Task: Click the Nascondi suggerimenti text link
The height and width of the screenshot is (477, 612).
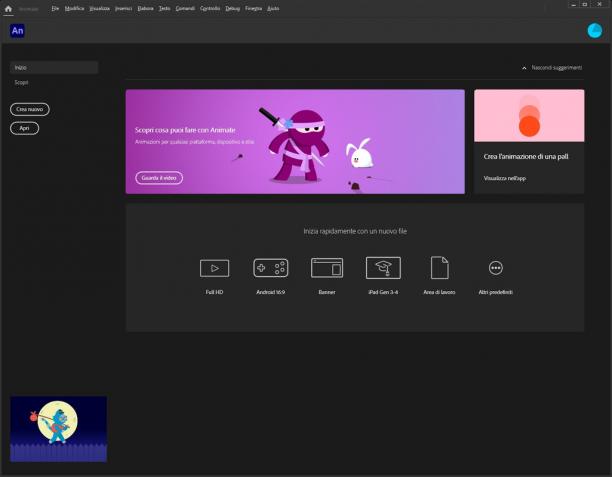Action: point(557,68)
